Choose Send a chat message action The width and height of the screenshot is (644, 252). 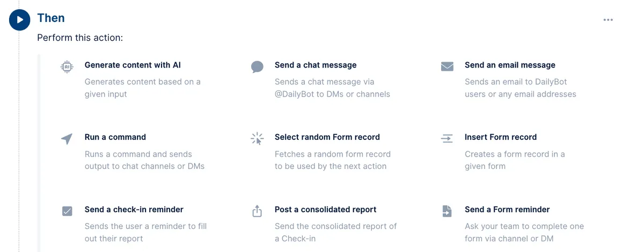pyautogui.click(x=316, y=65)
